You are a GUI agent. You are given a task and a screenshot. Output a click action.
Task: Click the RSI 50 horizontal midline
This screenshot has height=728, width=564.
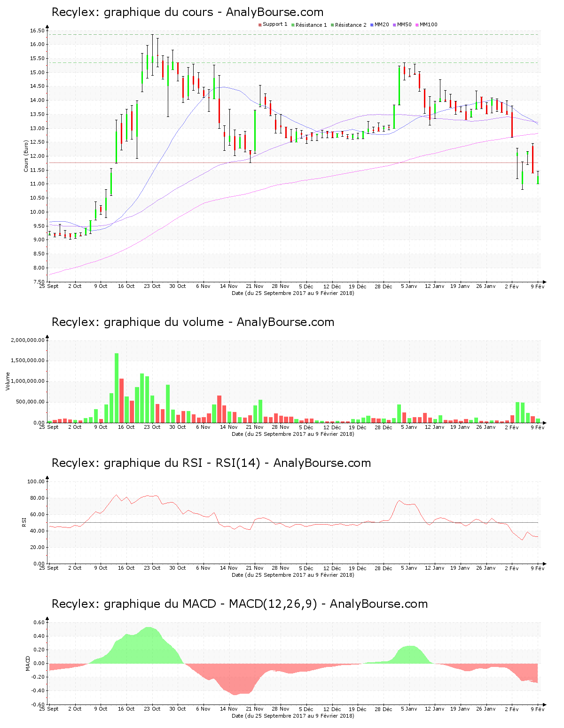(293, 522)
